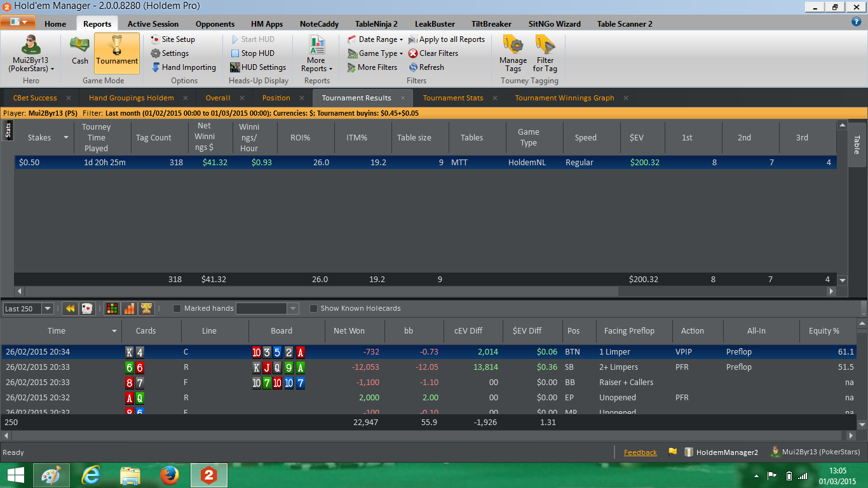Click the yellow rewind arrows icon

point(70,308)
